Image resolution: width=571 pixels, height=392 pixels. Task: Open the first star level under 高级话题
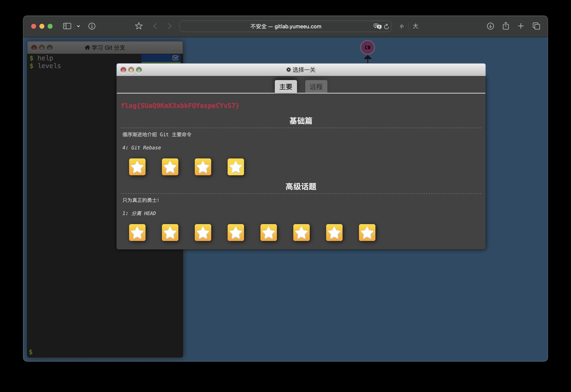tap(137, 232)
